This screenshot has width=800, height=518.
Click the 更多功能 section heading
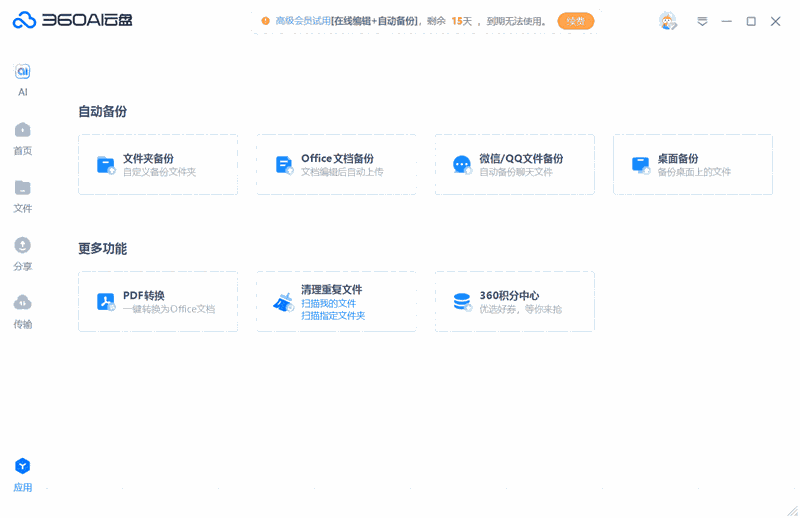(103, 249)
